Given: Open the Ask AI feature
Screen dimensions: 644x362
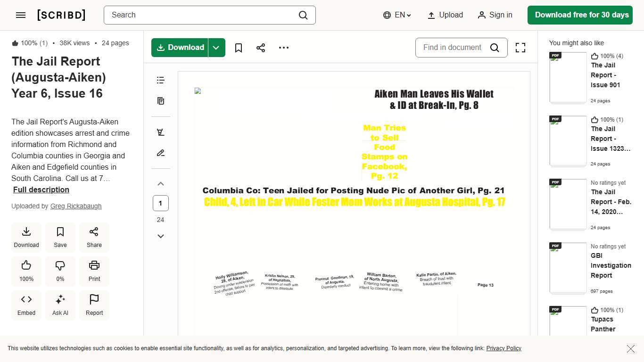Looking at the screenshot, I should (60, 305).
